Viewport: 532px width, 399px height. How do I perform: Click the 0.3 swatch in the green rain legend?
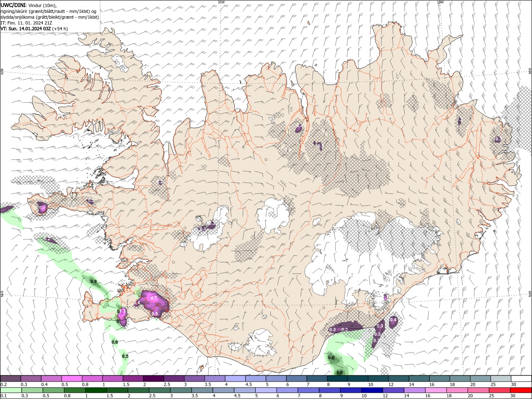(x=32, y=390)
